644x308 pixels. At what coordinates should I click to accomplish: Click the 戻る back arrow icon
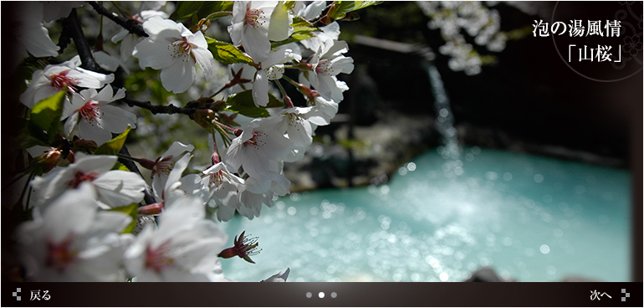point(17,295)
